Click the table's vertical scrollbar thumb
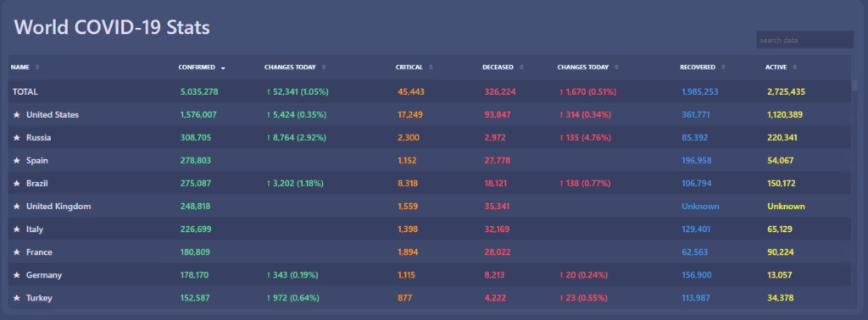This screenshot has height=320, width=868. click(x=855, y=85)
